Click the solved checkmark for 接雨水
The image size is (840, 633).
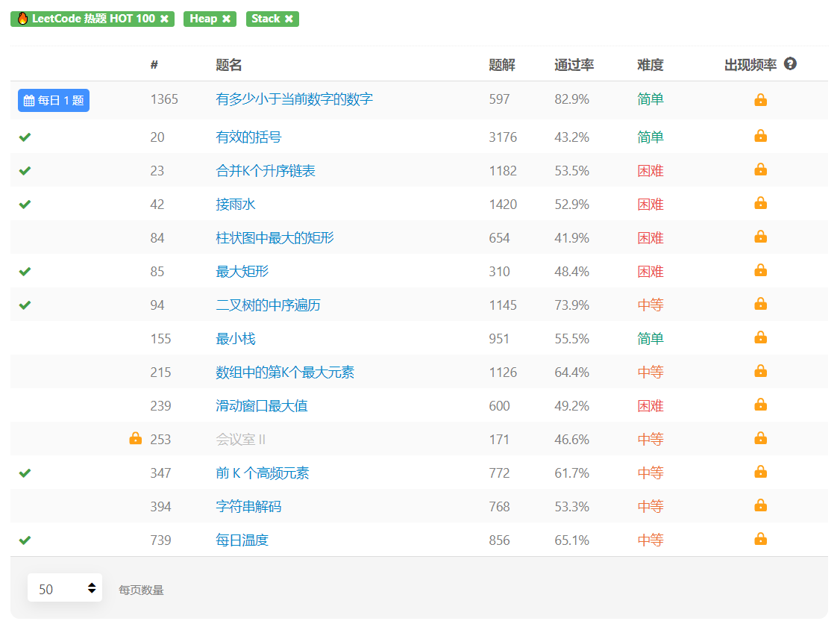(25, 205)
